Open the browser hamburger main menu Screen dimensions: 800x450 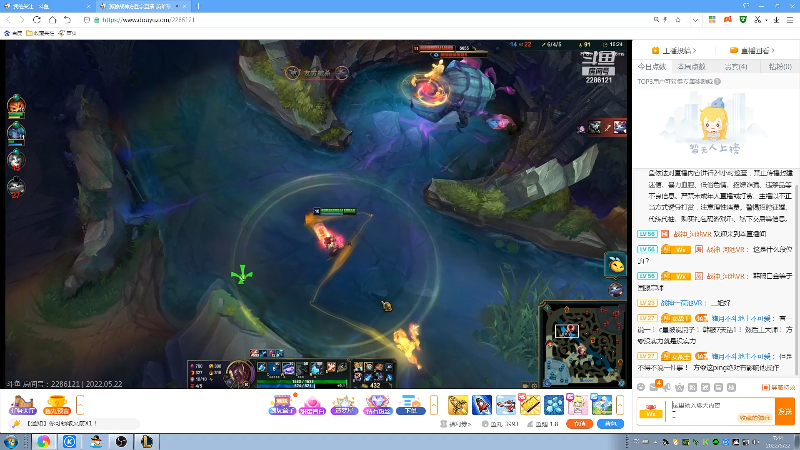tap(790, 19)
